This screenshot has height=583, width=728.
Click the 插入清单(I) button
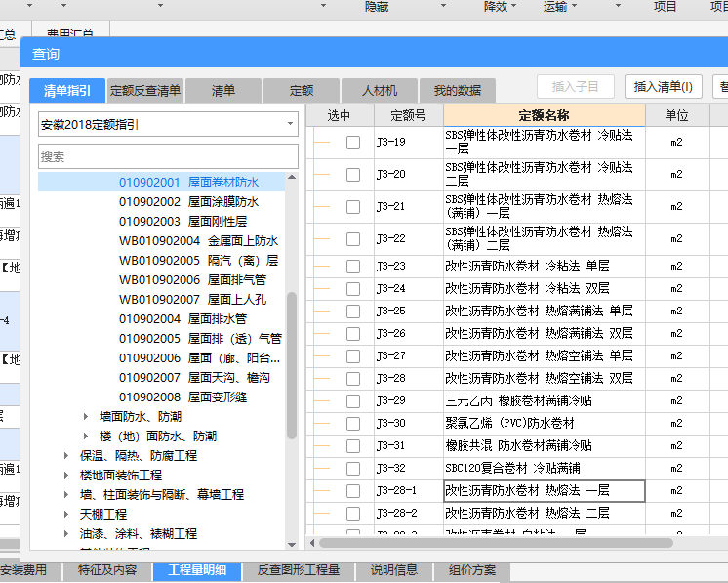pyautogui.click(x=663, y=86)
